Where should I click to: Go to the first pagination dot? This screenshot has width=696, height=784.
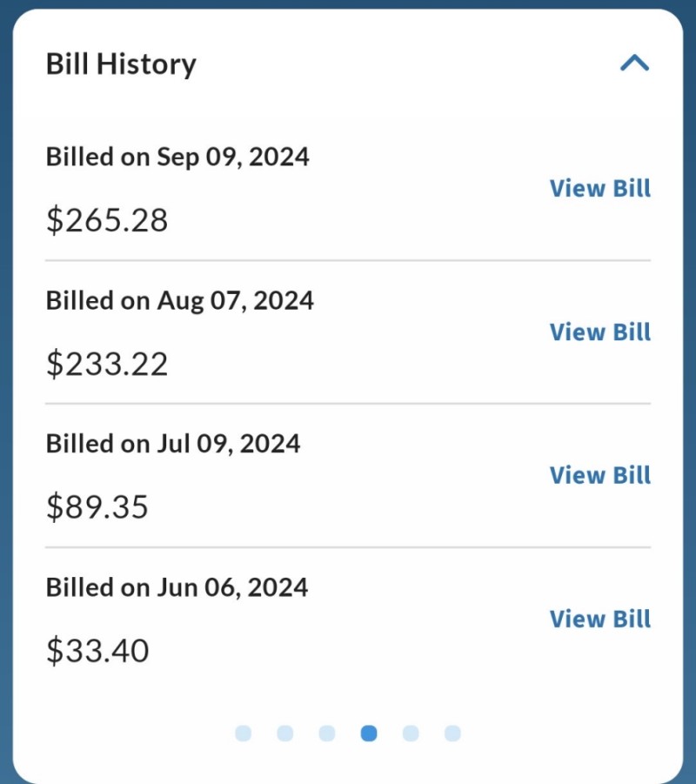(x=244, y=734)
